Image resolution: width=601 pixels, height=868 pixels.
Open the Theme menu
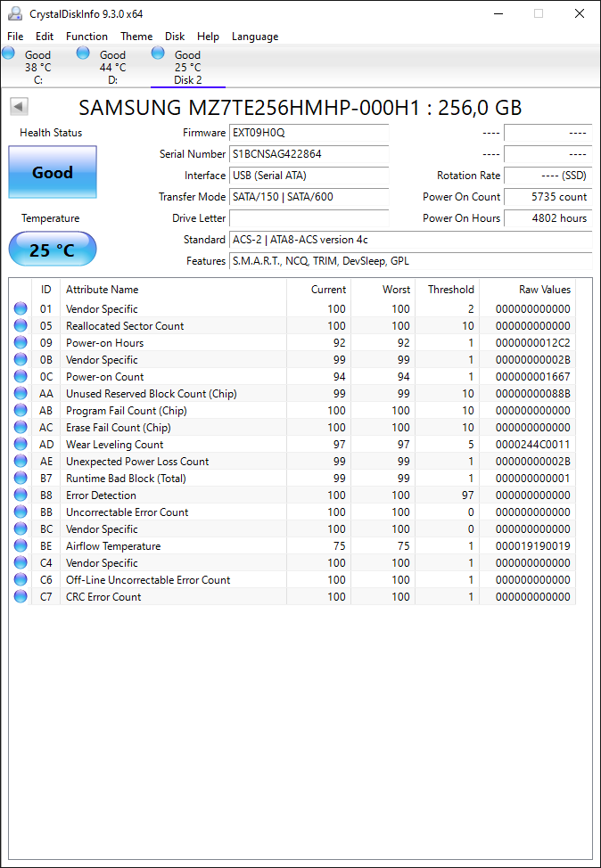[x=136, y=37]
